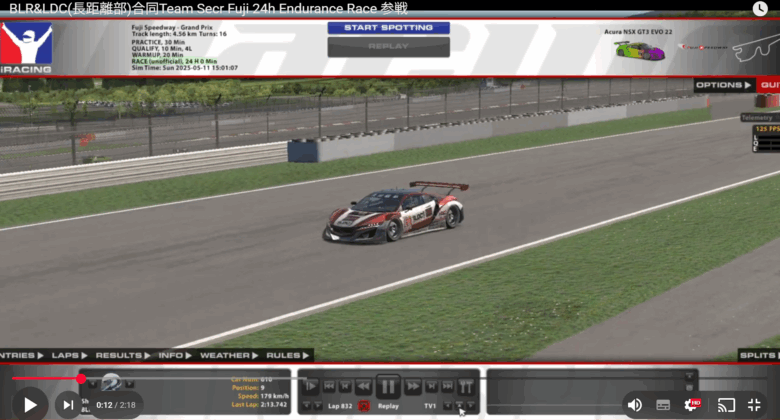Select previous car arrow beside the car number badge
The width and height of the screenshot is (780, 420).
[93, 384]
